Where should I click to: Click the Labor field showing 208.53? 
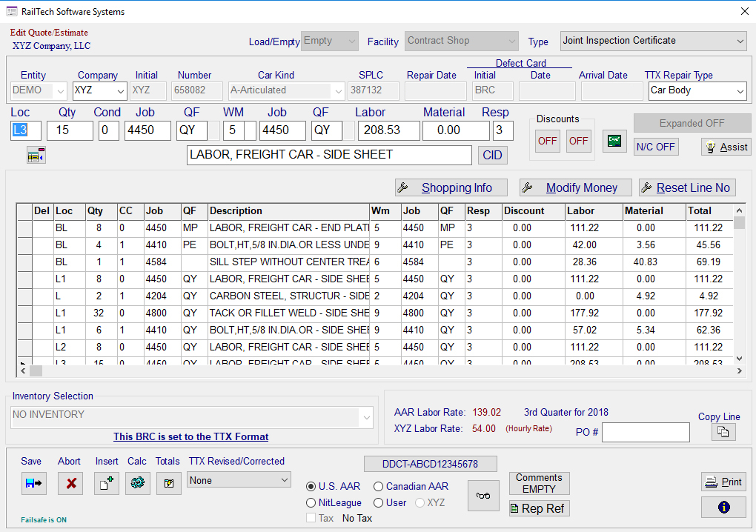tap(388, 130)
